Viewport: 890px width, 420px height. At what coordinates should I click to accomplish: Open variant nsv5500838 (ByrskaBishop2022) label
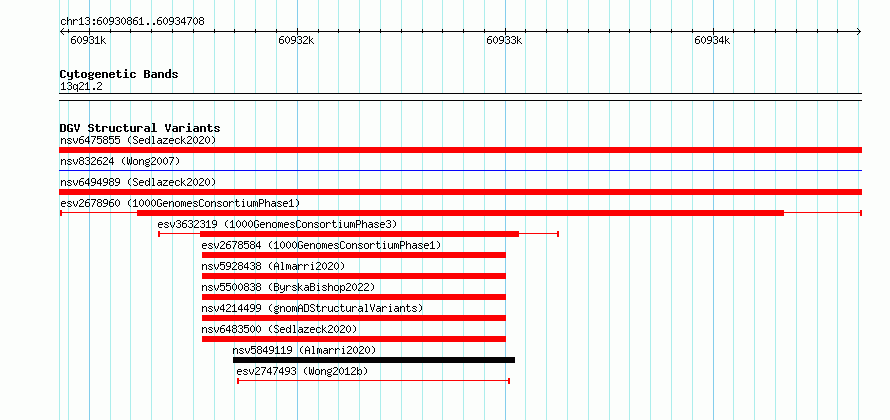288,287
